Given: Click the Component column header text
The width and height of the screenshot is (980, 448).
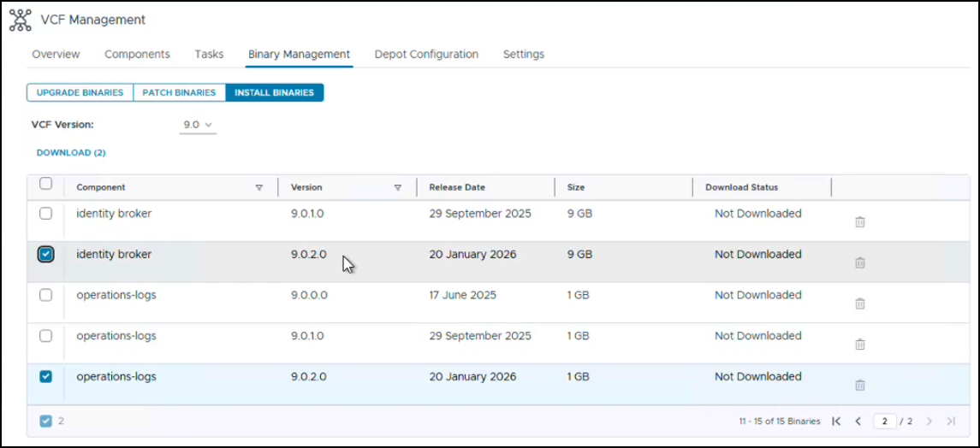Looking at the screenshot, I should coord(101,187).
